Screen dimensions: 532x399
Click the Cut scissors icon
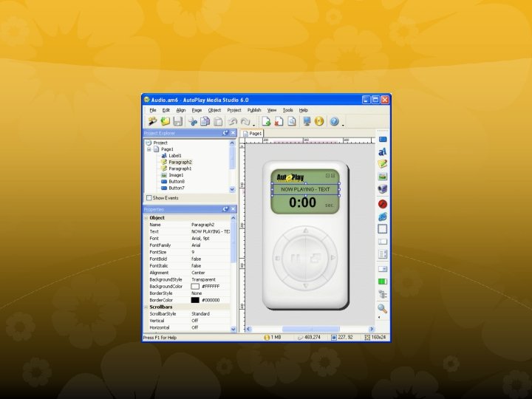pyautogui.click(x=193, y=121)
